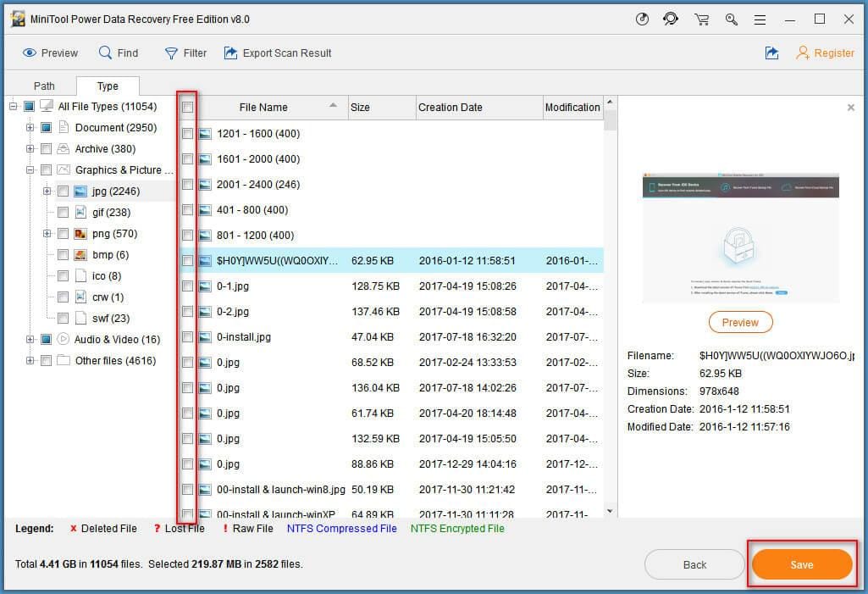
Task: Sort by the Size column header
Action: click(381, 107)
